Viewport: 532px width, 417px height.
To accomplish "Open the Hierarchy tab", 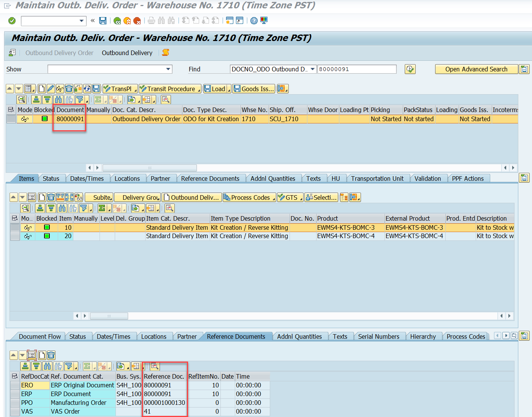I will click(x=423, y=336).
